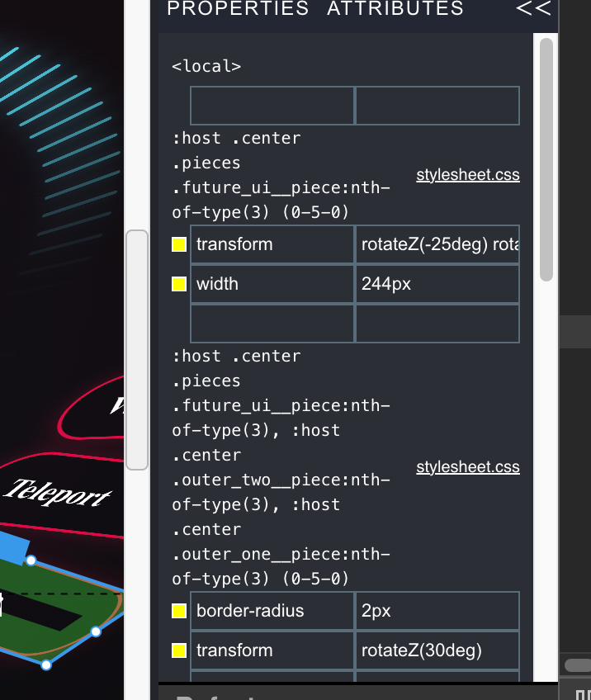The width and height of the screenshot is (591, 700).
Task: Toggle yellow checkbox beside rotateZ(-25deg) transform
Action: tap(179, 244)
